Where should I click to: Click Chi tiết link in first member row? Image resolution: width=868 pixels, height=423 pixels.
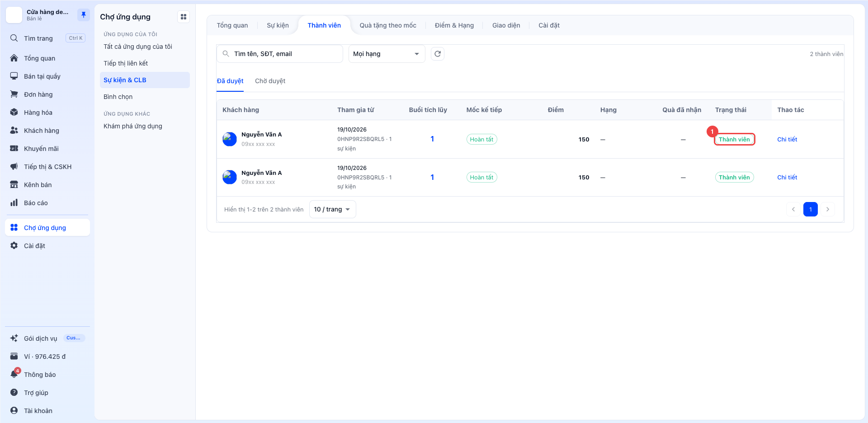click(787, 139)
